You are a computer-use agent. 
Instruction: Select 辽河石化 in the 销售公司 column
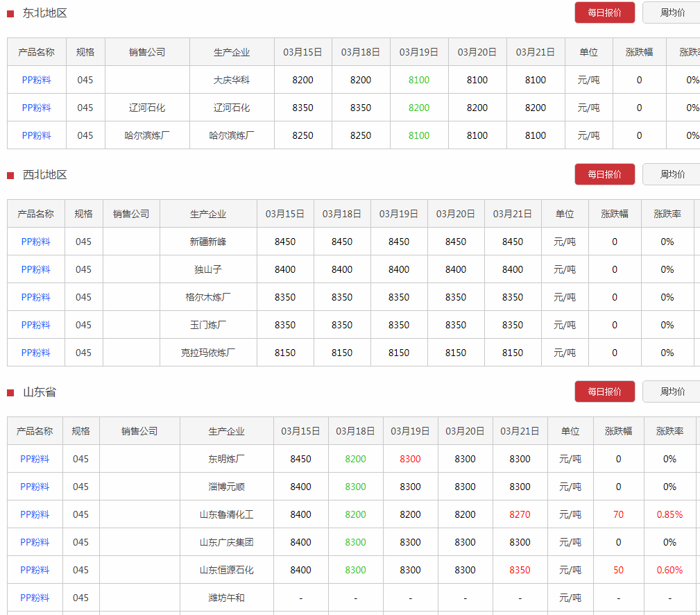[x=147, y=108]
